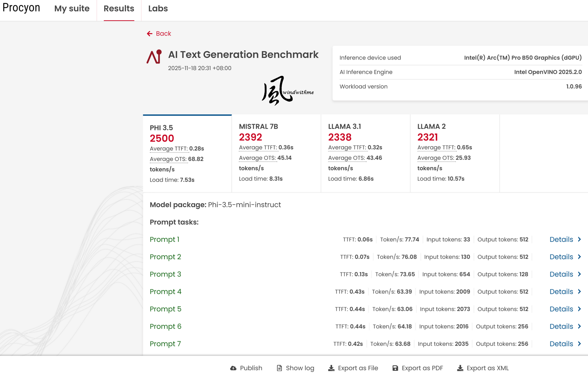Click the Export as File download icon

tap(331, 368)
